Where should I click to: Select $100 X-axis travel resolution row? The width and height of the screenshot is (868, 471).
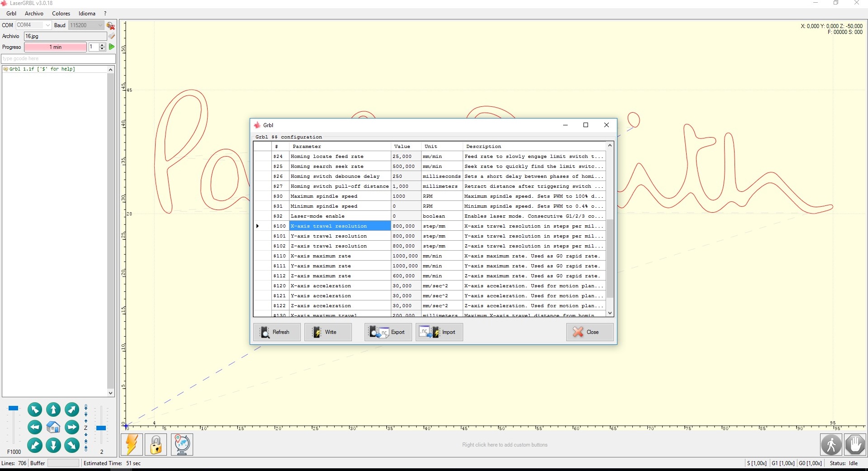430,226
